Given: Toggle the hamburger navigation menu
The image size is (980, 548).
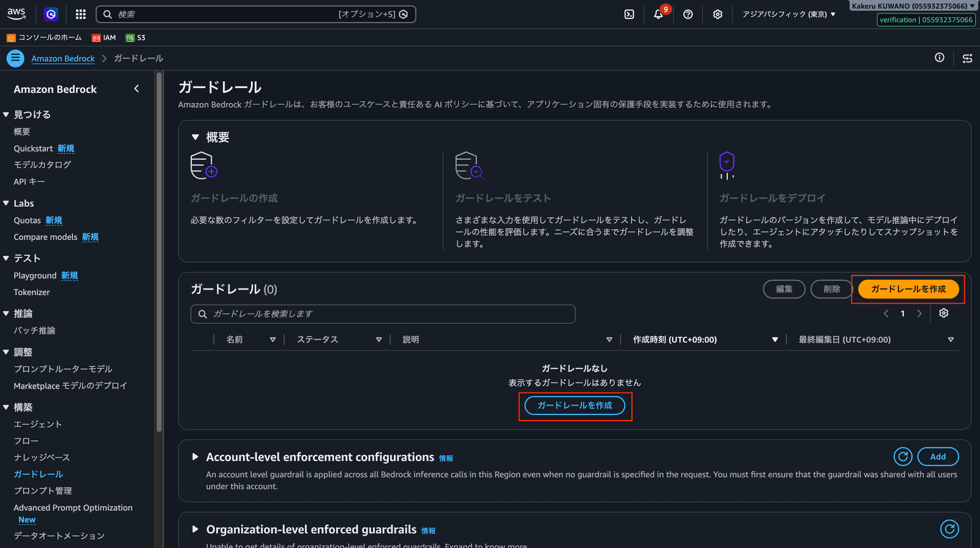Looking at the screenshot, I should tap(15, 58).
